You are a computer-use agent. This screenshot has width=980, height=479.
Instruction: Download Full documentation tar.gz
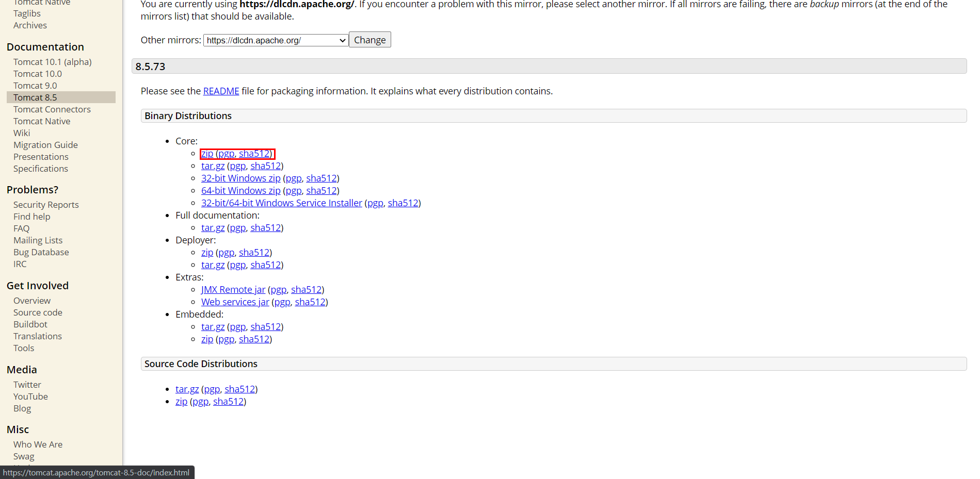coord(213,228)
